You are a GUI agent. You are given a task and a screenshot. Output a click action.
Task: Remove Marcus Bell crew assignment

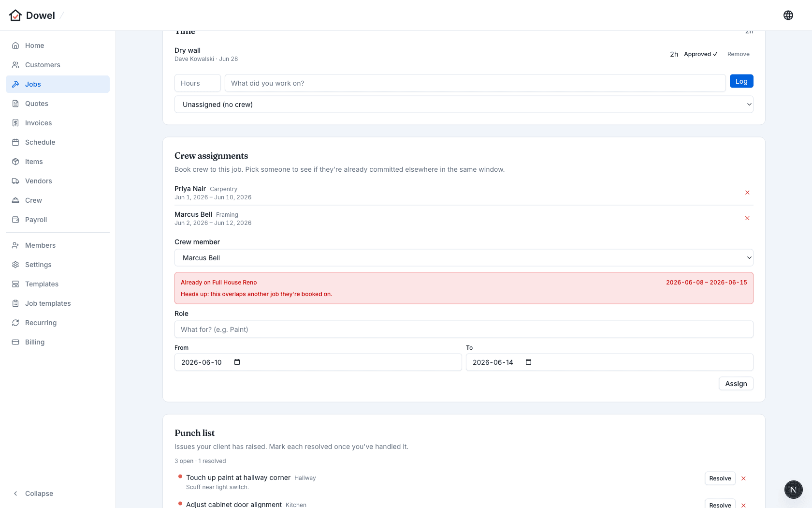[x=747, y=218]
